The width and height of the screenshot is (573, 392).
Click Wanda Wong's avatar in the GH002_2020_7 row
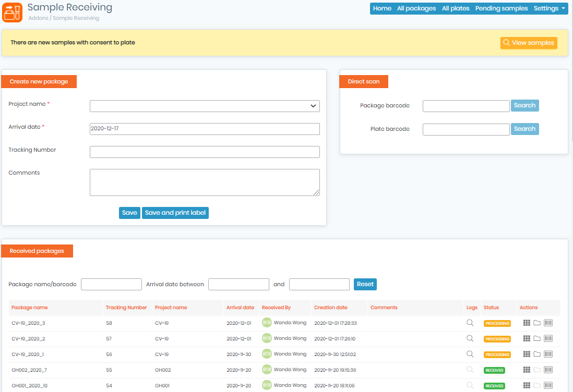point(267,370)
